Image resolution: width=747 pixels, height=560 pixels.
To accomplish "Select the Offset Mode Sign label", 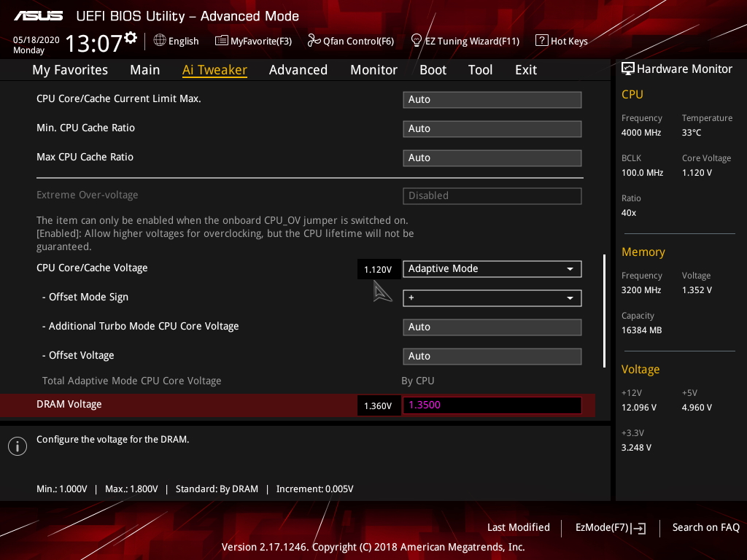I will coord(85,297).
